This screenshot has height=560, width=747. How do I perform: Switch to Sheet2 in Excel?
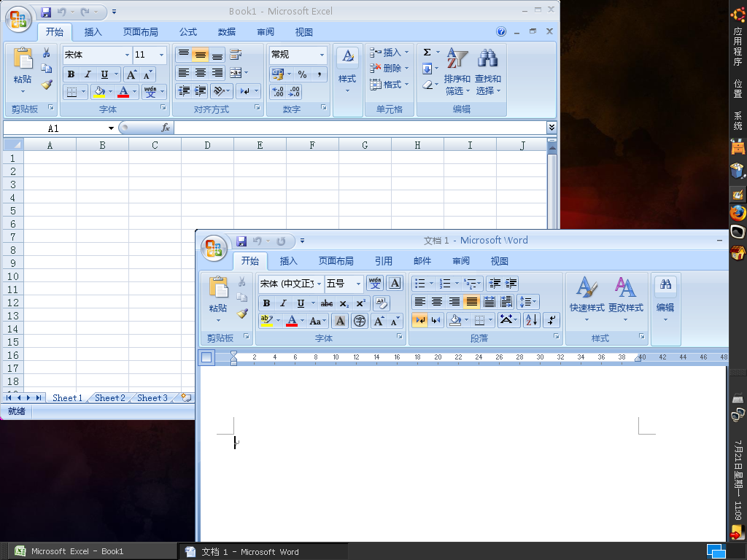coord(109,397)
